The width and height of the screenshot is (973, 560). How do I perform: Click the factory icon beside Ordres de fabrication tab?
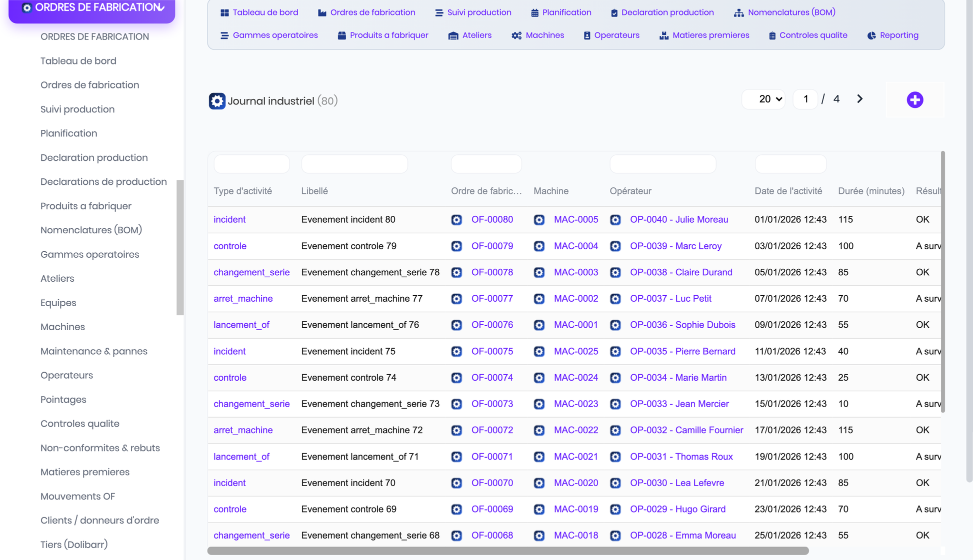coord(322,12)
